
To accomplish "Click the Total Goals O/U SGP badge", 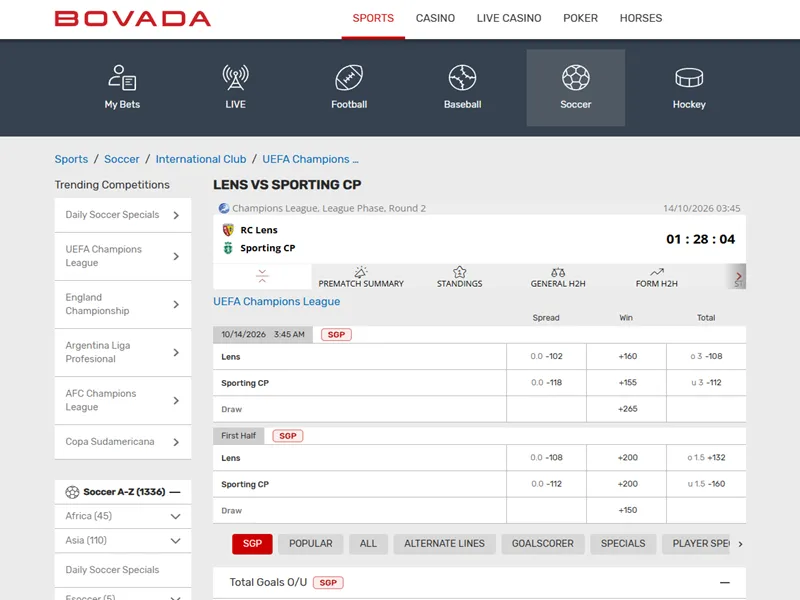I will click(328, 583).
